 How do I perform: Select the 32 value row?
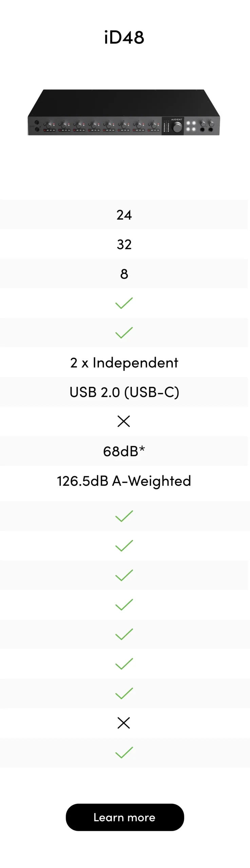[x=124, y=244]
